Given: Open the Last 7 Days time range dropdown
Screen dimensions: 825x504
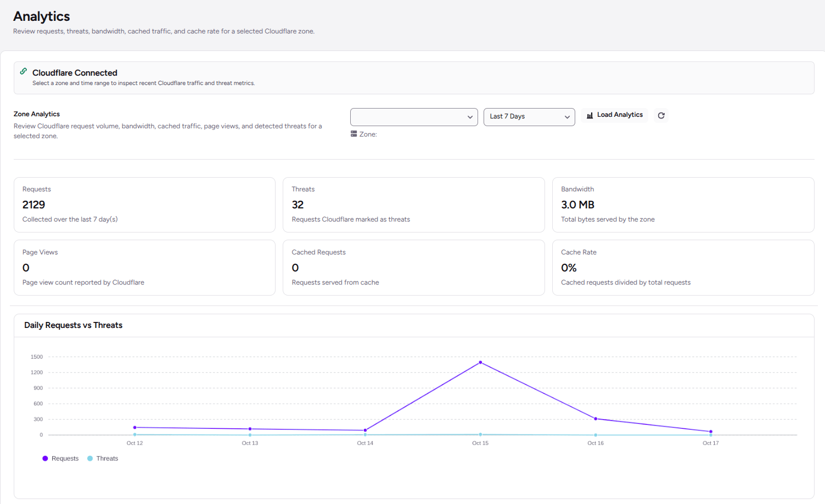Looking at the screenshot, I should 529,117.
